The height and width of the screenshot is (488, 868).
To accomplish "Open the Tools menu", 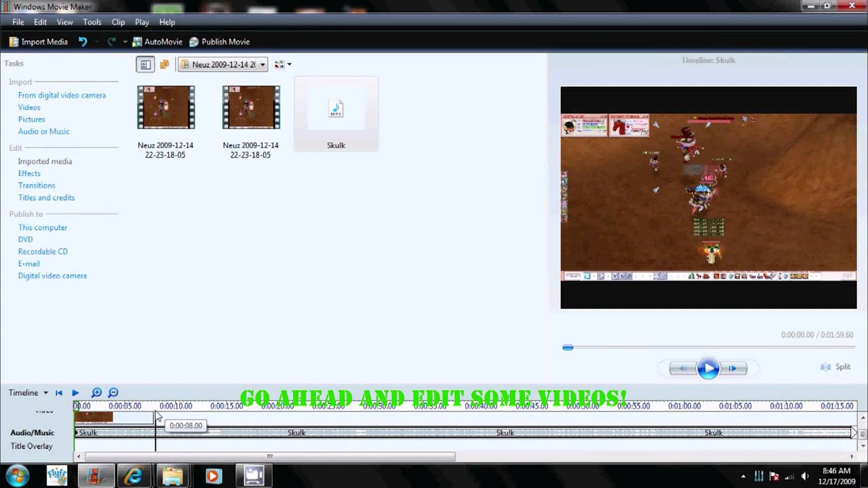I will pos(92,22).
